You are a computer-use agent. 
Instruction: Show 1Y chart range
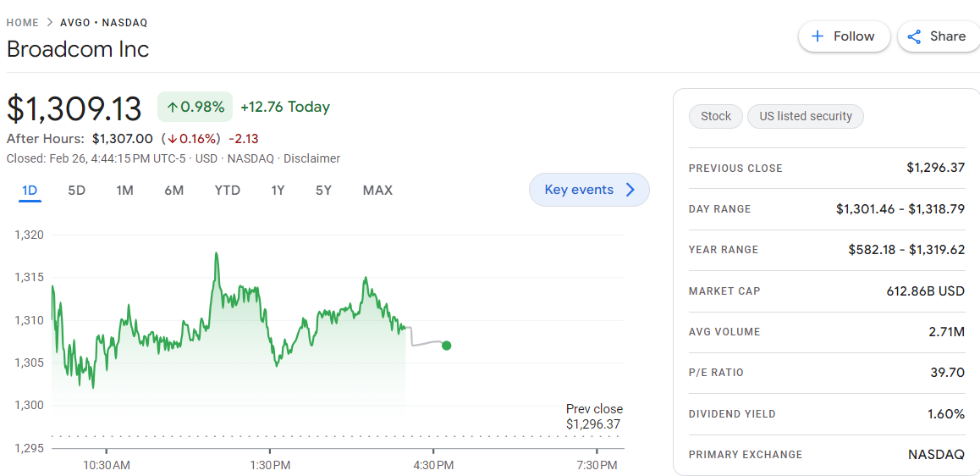pyautogui.click(x=278, y=191)
